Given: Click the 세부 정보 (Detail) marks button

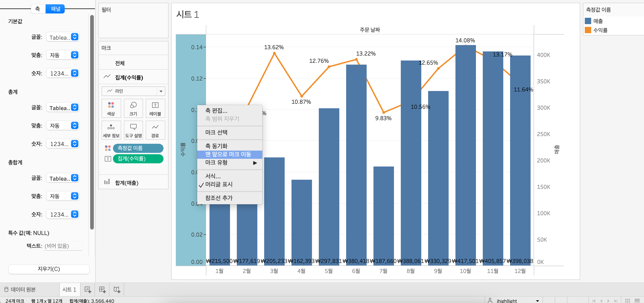Looking at the screenshot, I should tap(111, 130).
